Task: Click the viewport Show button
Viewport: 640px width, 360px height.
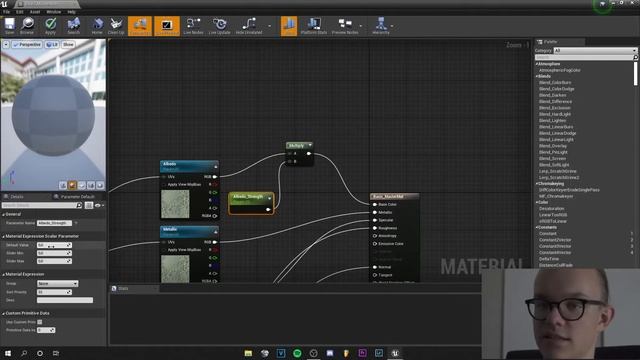Action: pos(68,44)
